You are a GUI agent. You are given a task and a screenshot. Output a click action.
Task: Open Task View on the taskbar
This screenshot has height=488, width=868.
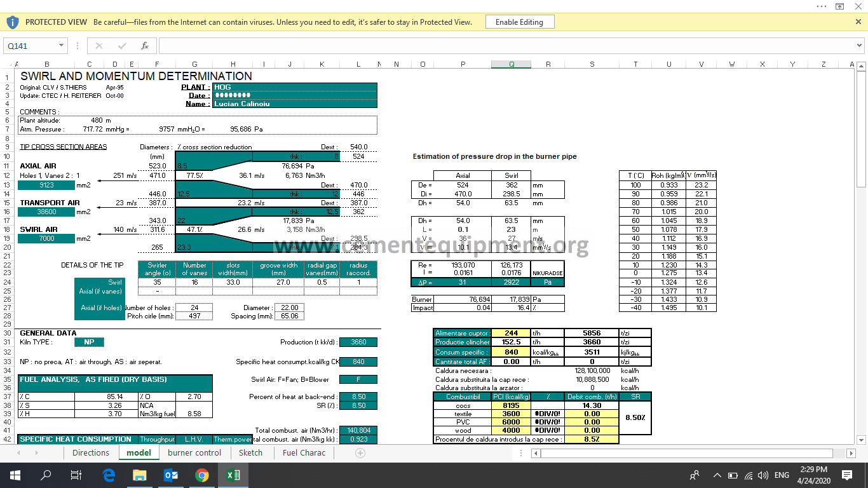pyautogui.click(x=76, y=475)
